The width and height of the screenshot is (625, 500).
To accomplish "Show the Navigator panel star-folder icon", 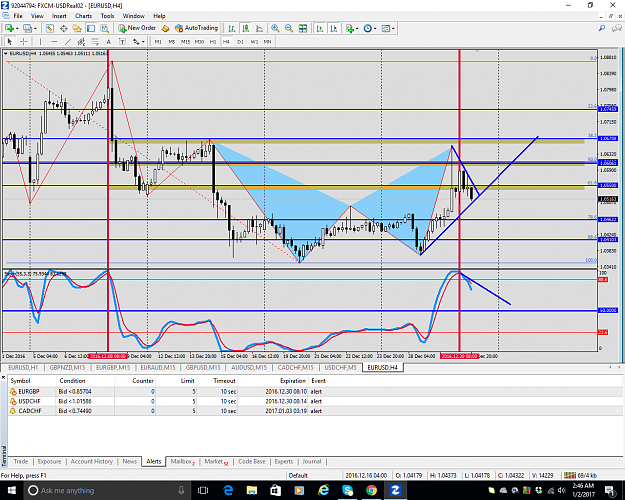I will tap(77, 28).
